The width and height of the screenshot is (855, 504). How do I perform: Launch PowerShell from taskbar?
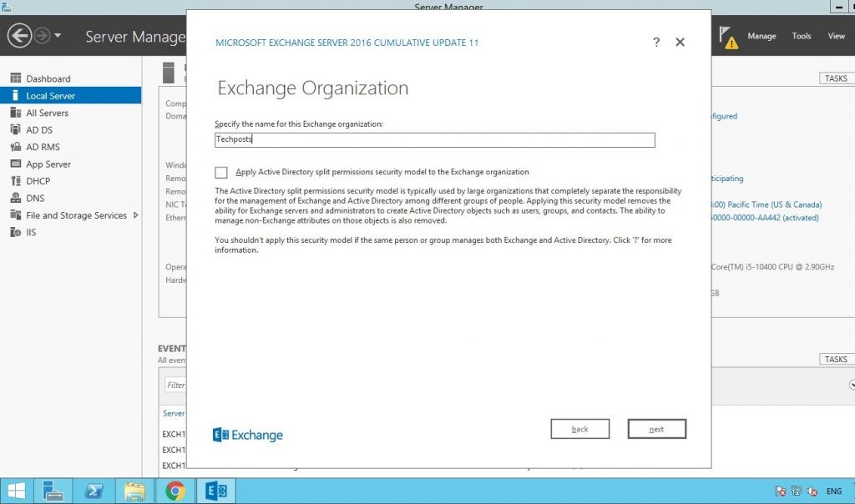94,491
